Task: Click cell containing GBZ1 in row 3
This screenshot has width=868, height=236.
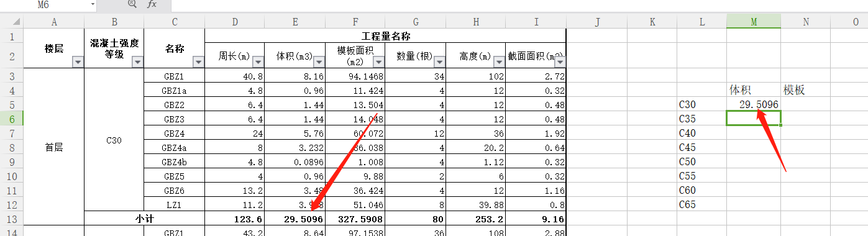Action: click(x=174, y=76)
